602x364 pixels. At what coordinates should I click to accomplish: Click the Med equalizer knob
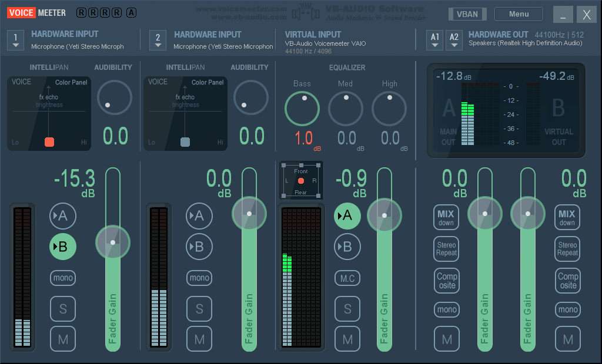coord(346,109)
